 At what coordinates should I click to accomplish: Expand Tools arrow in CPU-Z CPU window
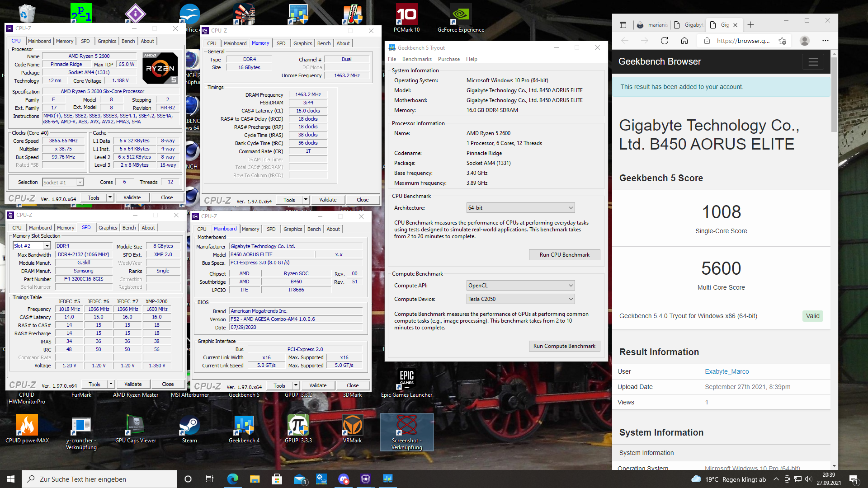coord(109,197)
